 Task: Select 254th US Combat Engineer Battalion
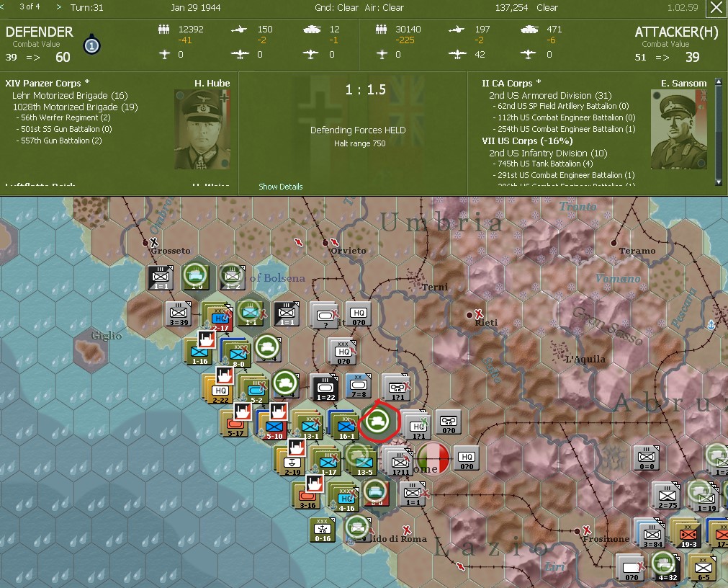[x=564, y=129]
